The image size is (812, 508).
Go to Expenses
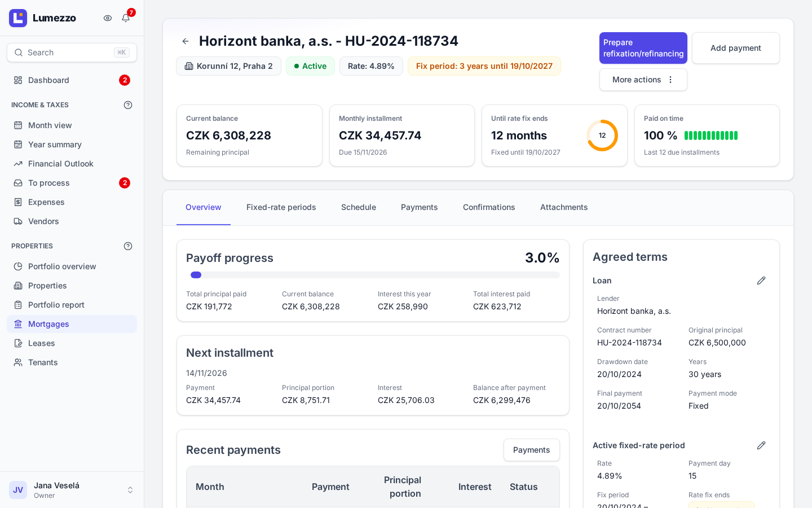tap(72, 202)
